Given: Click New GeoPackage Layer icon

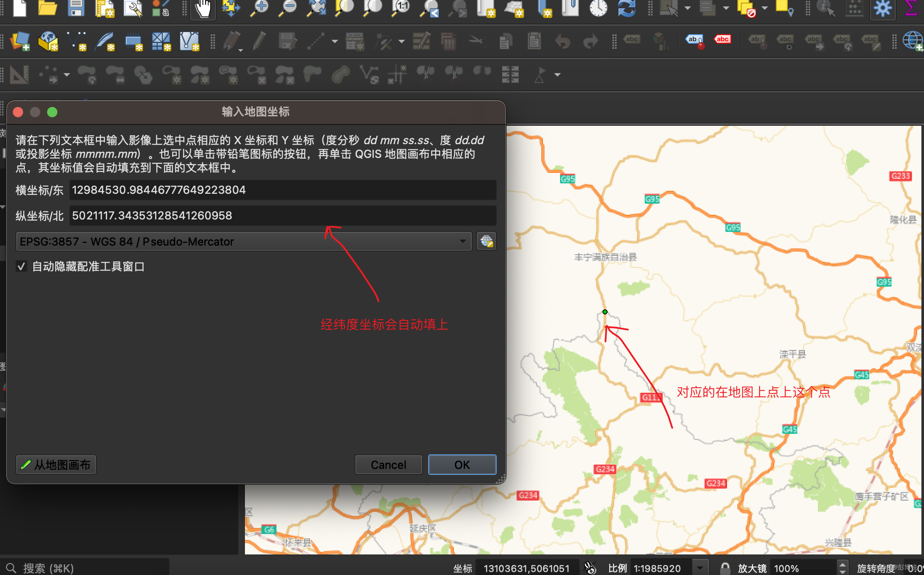Looking at the screenshot, I should [x=48, y=41].
